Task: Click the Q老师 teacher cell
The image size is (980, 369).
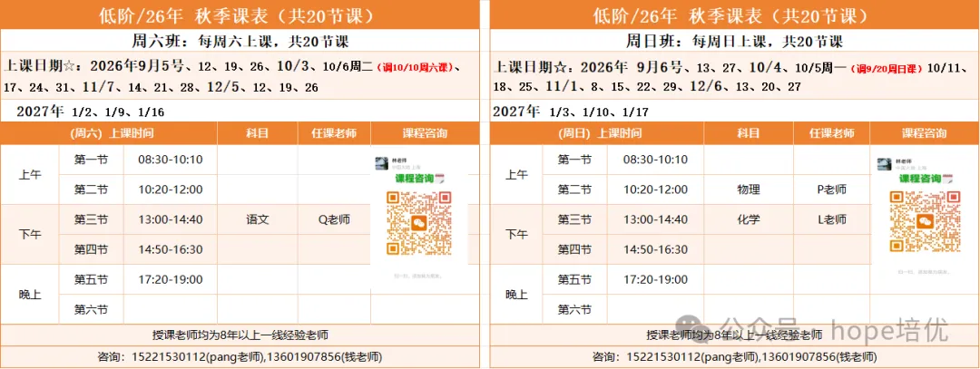Action: tap(334, 219)
